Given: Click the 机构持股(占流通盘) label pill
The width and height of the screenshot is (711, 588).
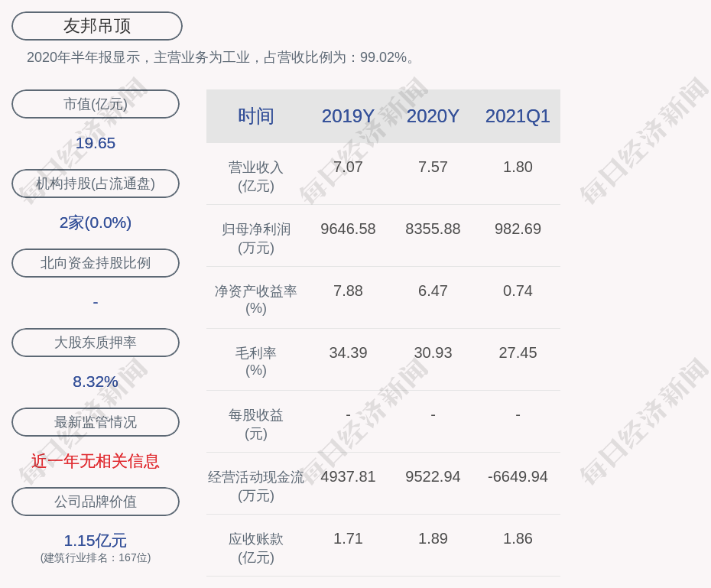Looking at the screenshot, I should (x=96, y=184).
